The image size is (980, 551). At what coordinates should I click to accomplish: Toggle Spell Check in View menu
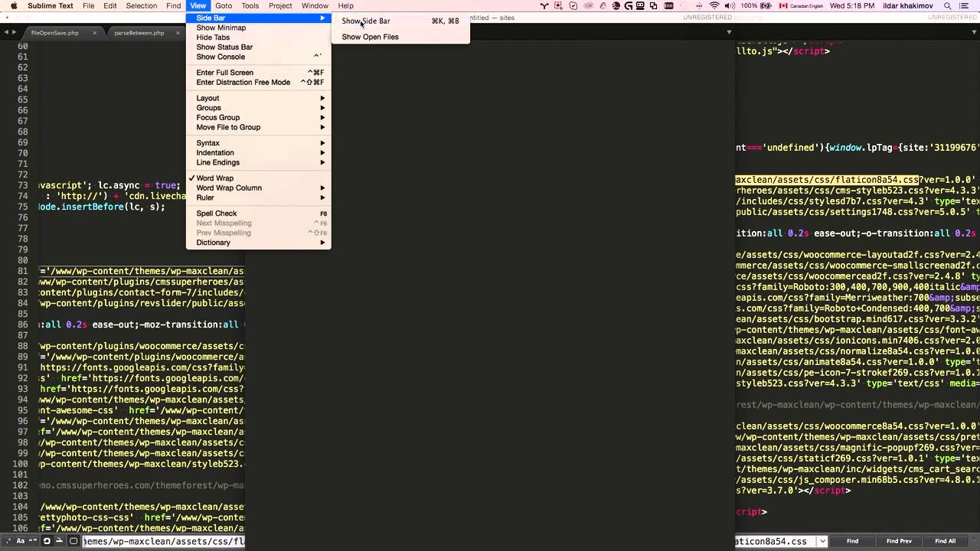pyautogui.click(x=259, y=214)
